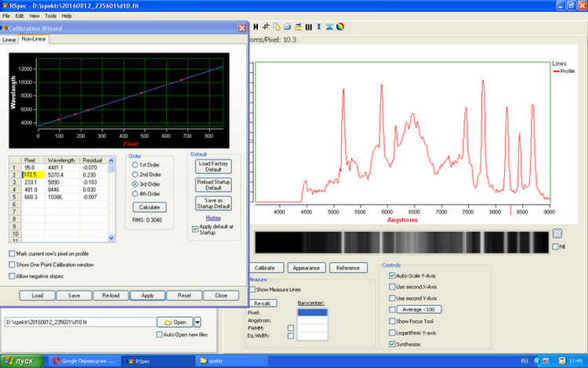This screenshot has height=368, width=588.
Task: Click the small square icon beside the spectrum strip
Action: [557, 233]
